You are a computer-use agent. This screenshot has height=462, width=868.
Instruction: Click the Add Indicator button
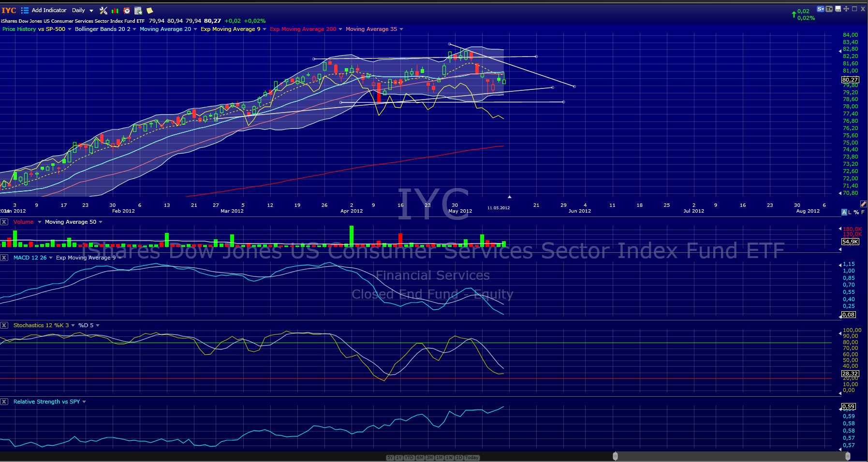49,10
